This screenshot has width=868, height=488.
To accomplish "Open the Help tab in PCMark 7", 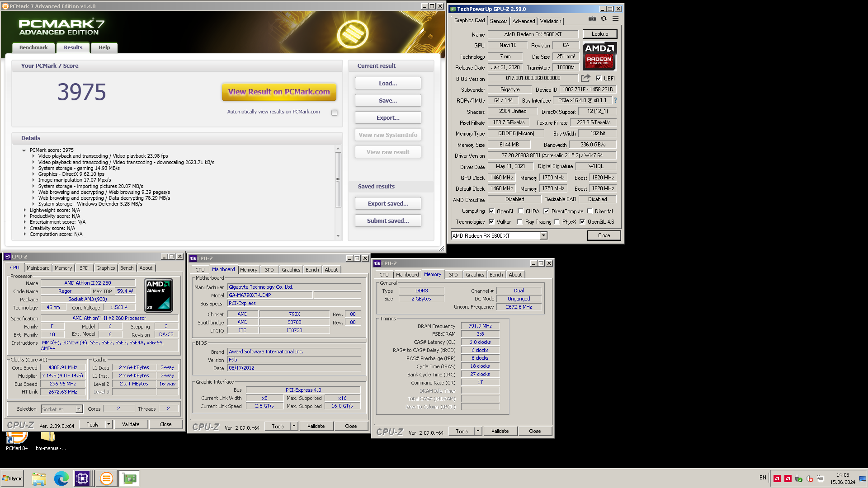I will 104,47.
